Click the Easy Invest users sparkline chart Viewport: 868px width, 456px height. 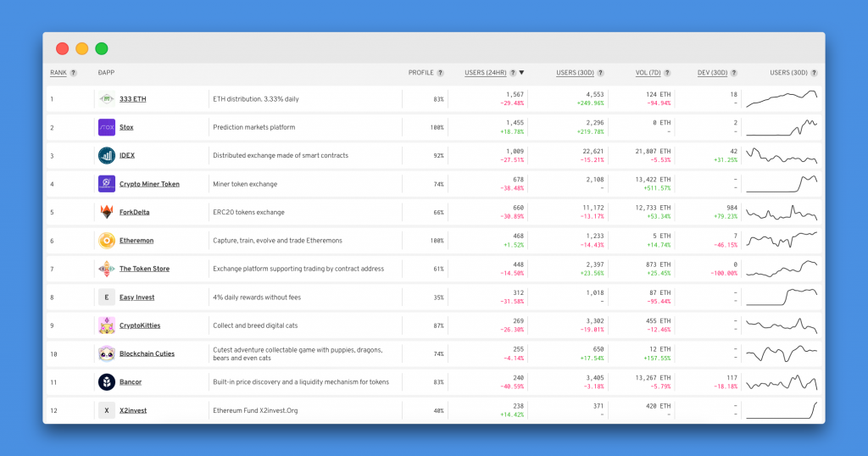pyautogui.click(x=782, y=297)
